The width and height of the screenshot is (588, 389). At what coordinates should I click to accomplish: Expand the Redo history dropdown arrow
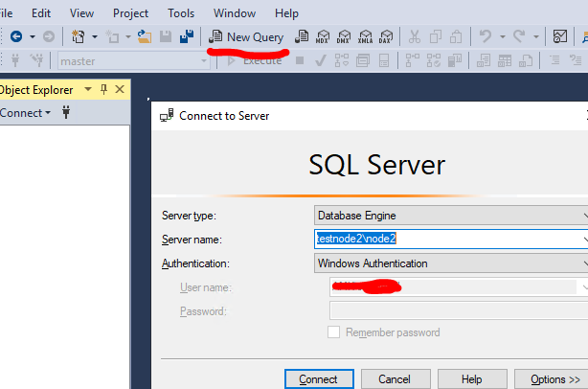click(x=536, y=36)
